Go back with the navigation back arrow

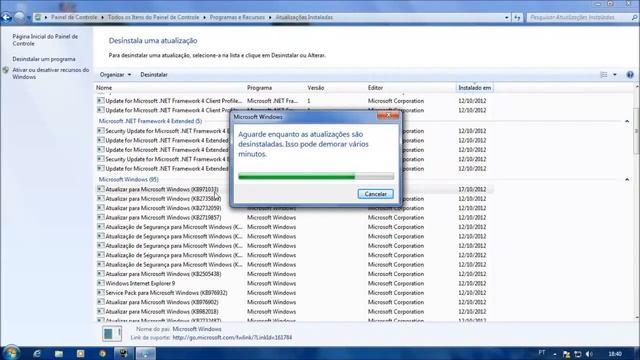pyautogui.click(x=6, y=17)
